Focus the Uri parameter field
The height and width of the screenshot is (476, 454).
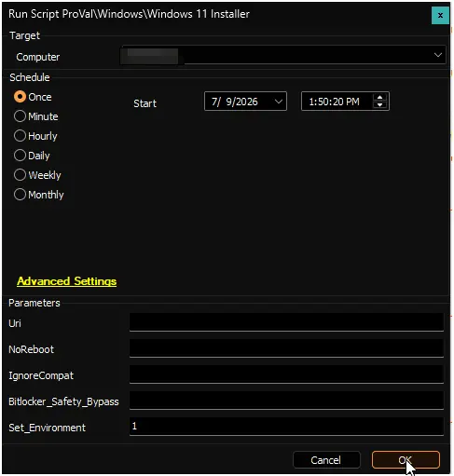[286, 322]
